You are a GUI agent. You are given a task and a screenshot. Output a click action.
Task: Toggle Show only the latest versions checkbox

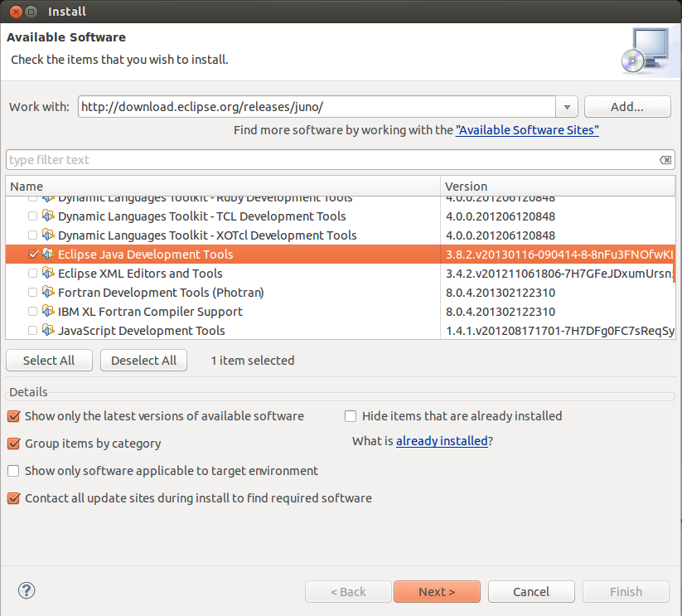tap(13, 416)
